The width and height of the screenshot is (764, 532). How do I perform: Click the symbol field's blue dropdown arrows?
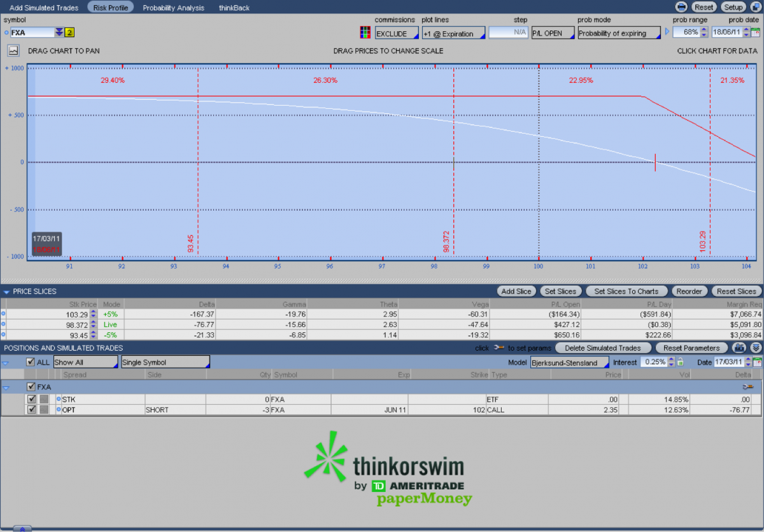(59, 32)
